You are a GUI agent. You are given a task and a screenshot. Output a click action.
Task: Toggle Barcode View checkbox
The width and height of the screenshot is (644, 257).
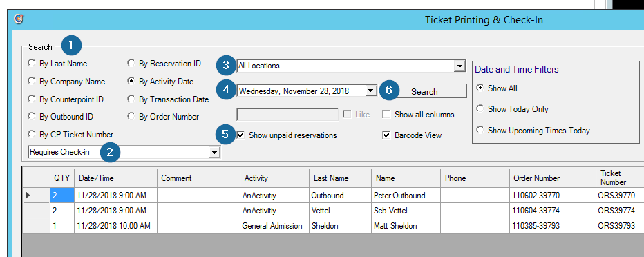coord(386,135)
